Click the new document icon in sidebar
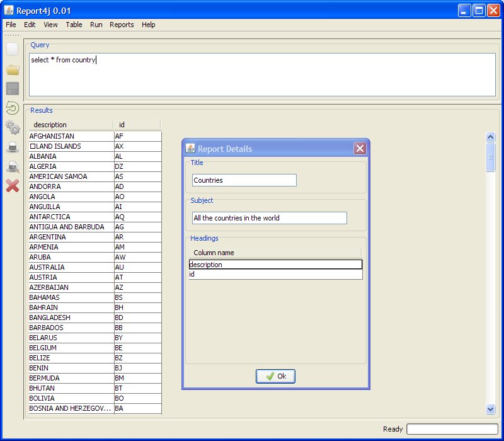 pyautogui.click(x=13, y=50)
